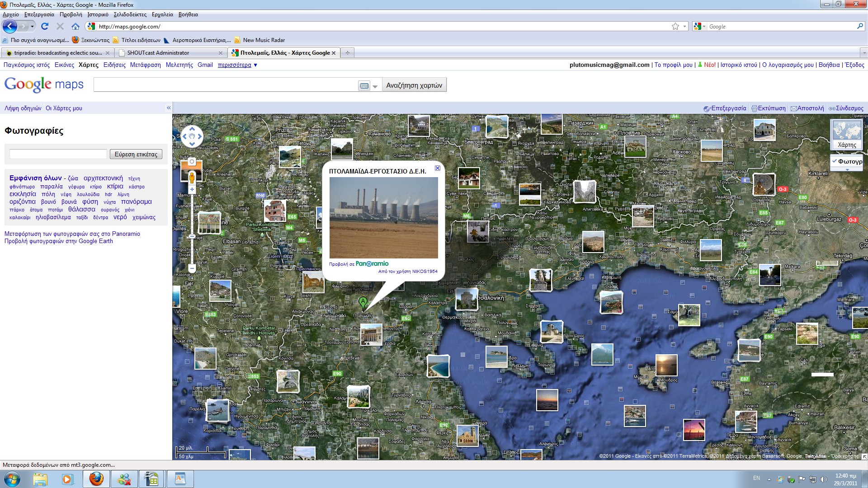This screenshot has height=488, width=868.
Task: Open the back/forward history dropdown arrow
Action: (32, 27)
